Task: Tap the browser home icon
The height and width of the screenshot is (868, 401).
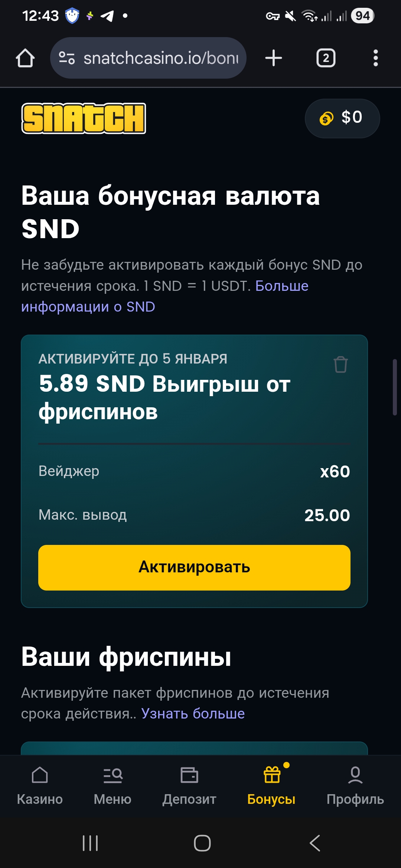Action: pyautogui.click(x=25, y=58)
